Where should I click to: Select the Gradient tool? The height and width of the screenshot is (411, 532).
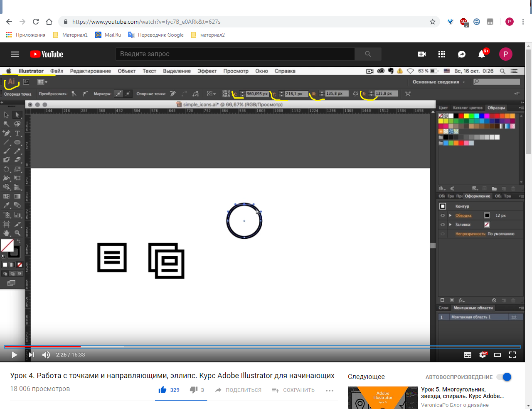point(17,196)
